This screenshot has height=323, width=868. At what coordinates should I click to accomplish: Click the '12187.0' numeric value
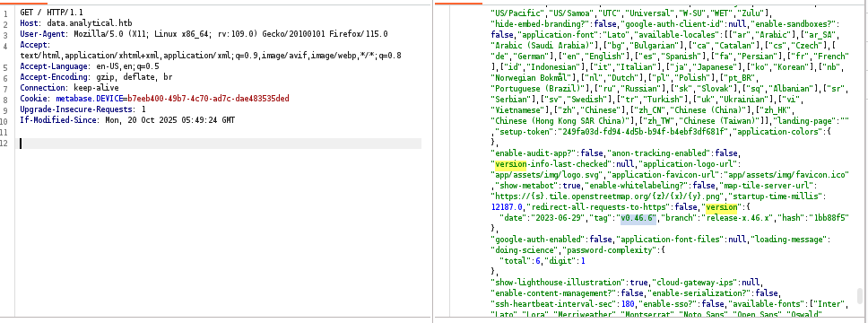(x=507, y=206)
